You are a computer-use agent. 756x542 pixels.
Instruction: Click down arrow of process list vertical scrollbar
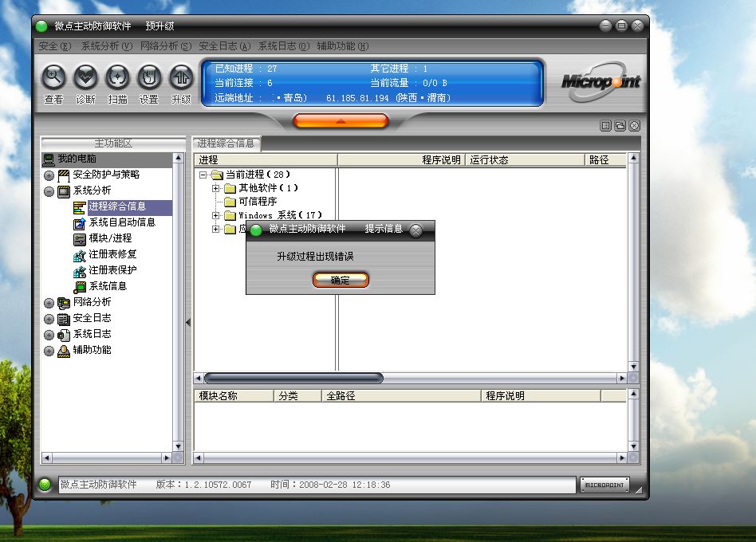click(x=633, y=367)
